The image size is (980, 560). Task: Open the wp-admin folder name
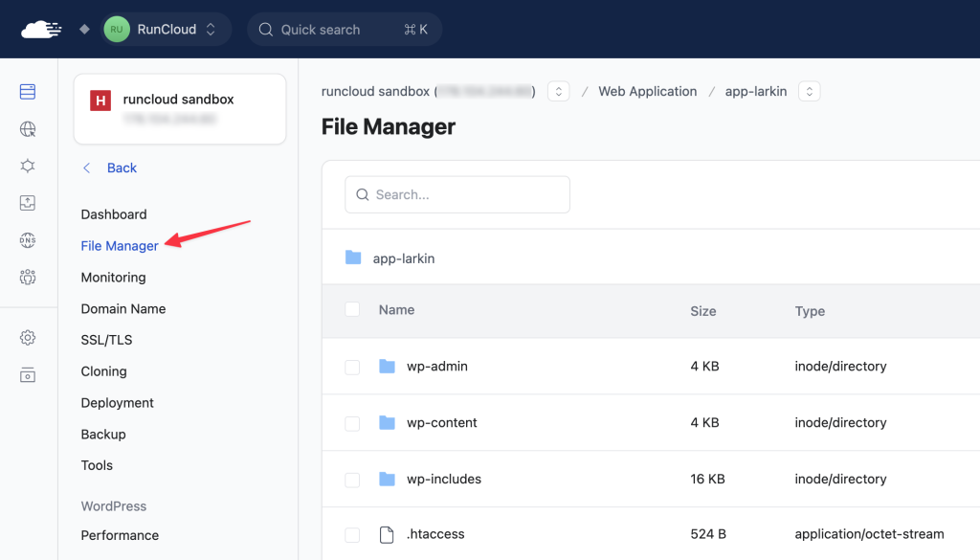(436, 367)
